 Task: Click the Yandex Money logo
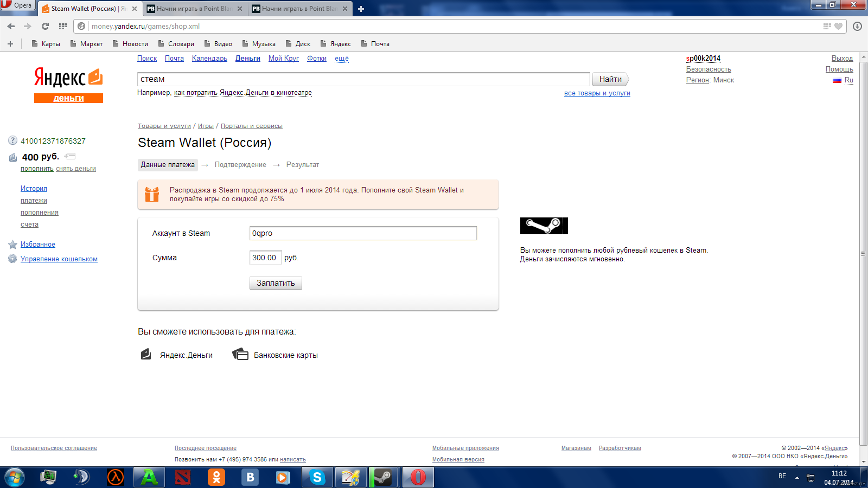pyautogui.click(x=68, y=84)
